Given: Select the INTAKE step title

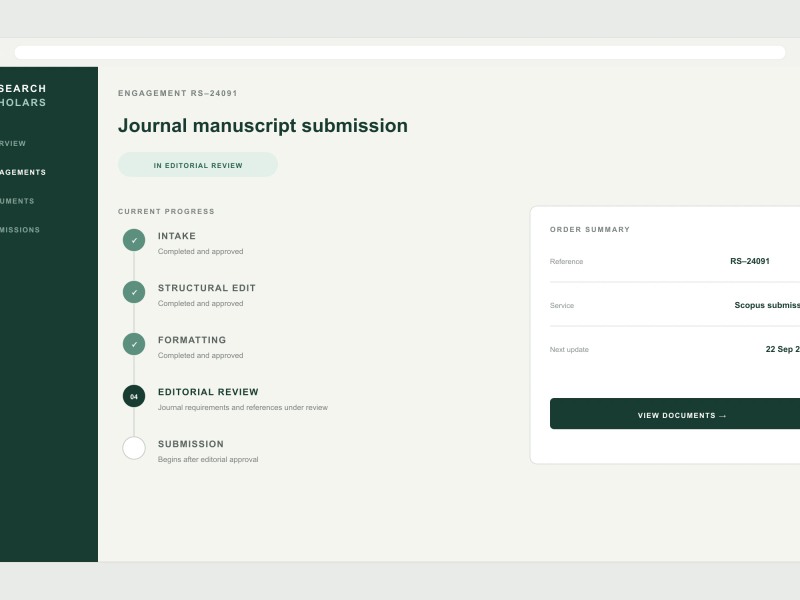Looking at the screenshot, I should 177,236.
